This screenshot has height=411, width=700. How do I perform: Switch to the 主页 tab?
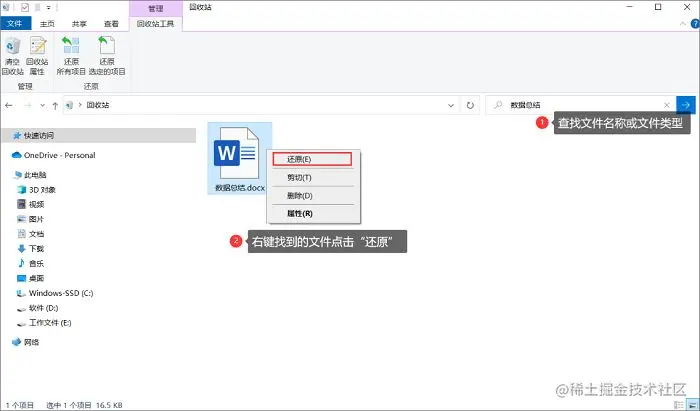pyautogui.click(x=47, y=24)
